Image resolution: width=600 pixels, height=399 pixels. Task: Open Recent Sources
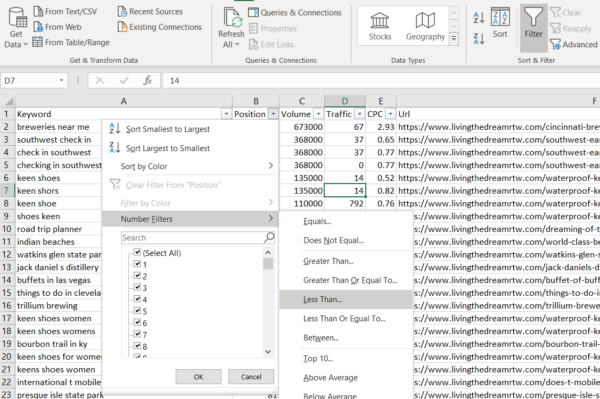[x=150, y=11]
